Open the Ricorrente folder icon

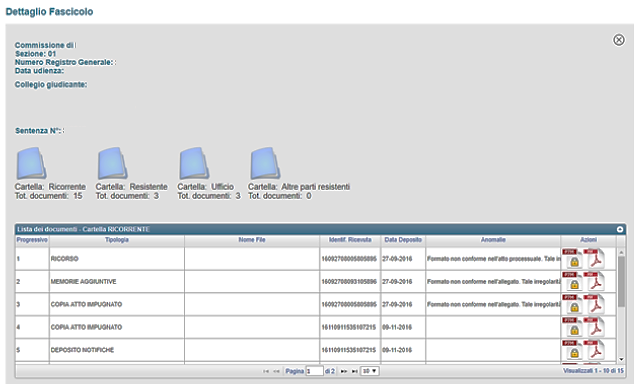click(31, 163)
